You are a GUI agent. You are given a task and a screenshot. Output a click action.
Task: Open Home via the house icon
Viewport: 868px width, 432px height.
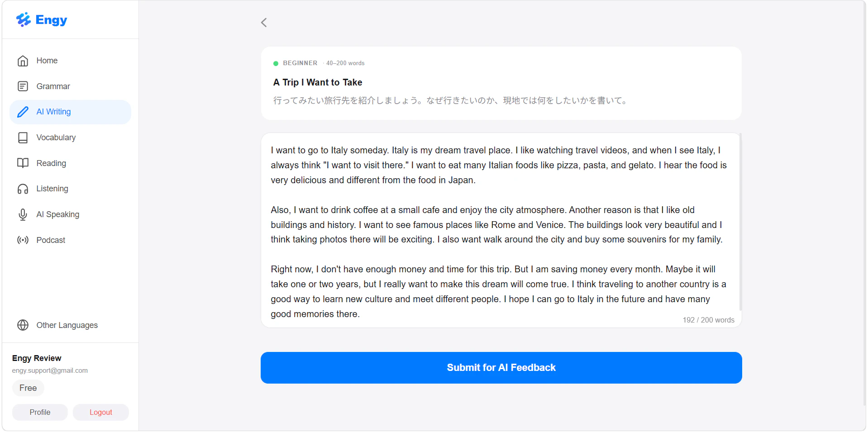(23, 61)
